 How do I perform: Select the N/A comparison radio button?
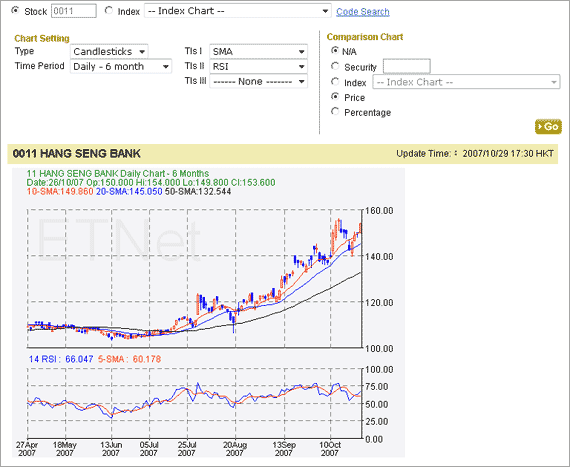tap(335, 51)
